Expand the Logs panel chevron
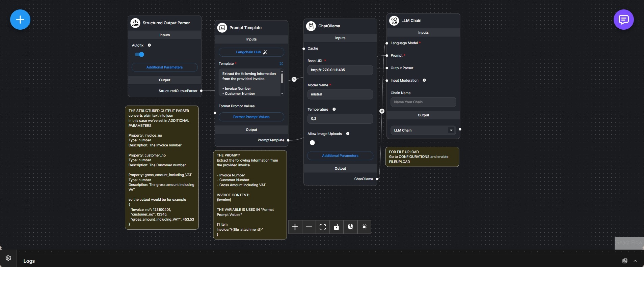 [x=635, y=261]
